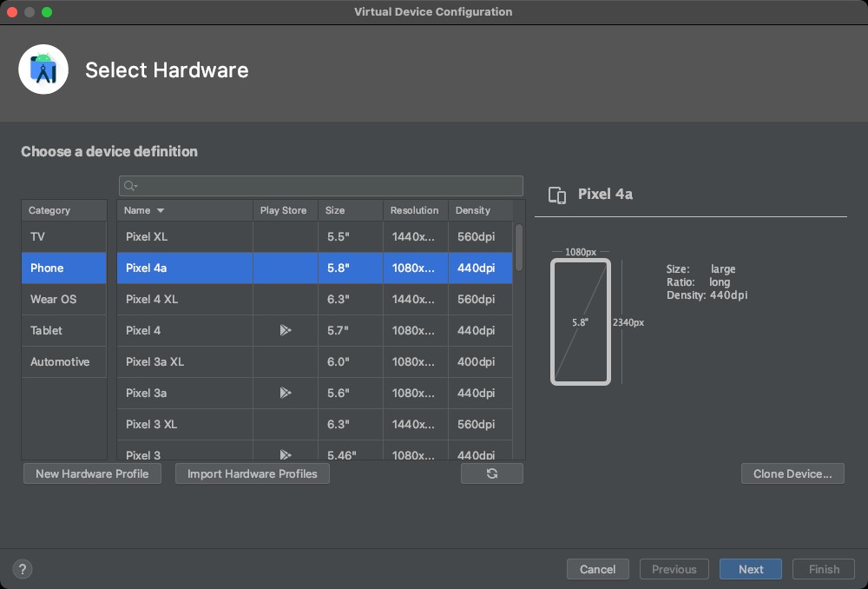Click Import Hardware Profiles button
The width and height of the screenshot is (868, 589).
[x=253, y=473]
